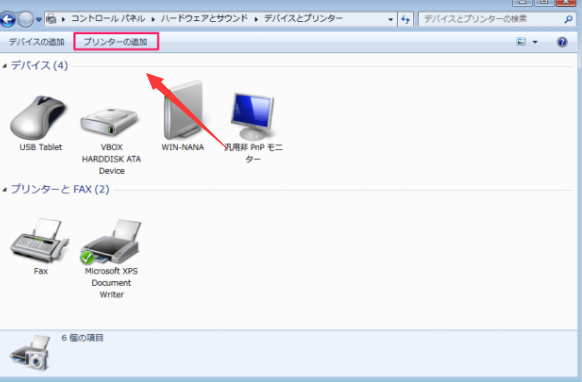The width and height of the screenshot is (582, 382).
Task: Click the refresh button beside address bar
Action: click(x=405, y=19)
